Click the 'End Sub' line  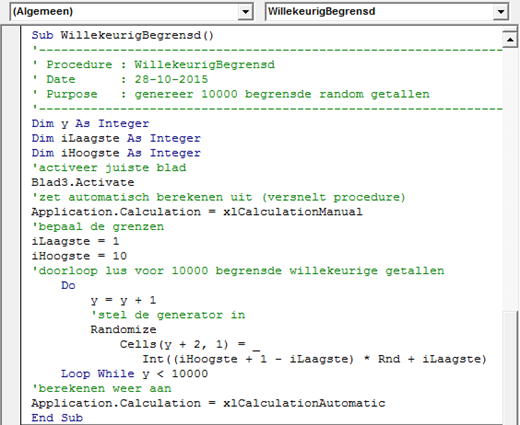pos(57,418)
